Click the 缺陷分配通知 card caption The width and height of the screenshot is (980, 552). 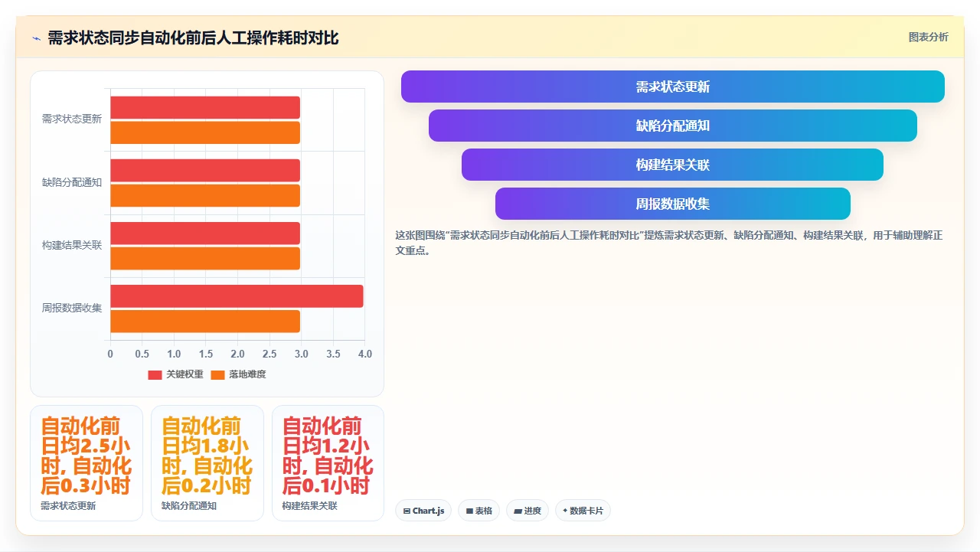[189, 506]
